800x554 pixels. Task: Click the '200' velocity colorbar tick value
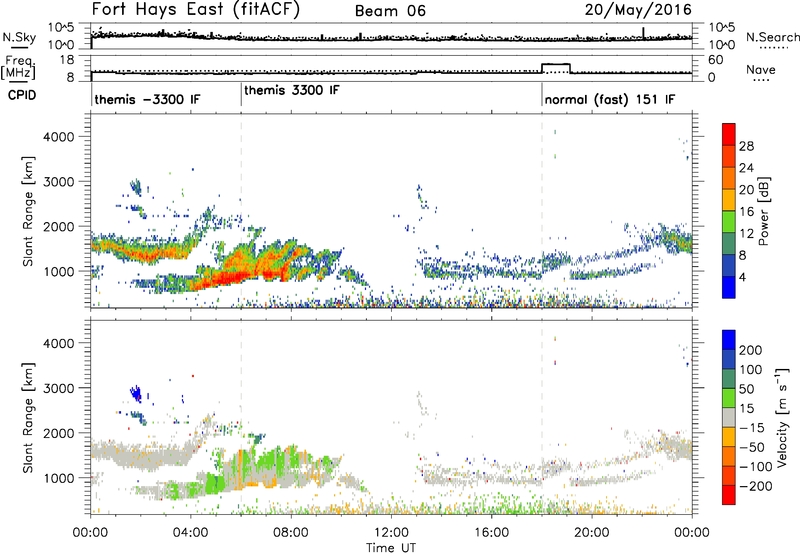[x=751, y=350]
